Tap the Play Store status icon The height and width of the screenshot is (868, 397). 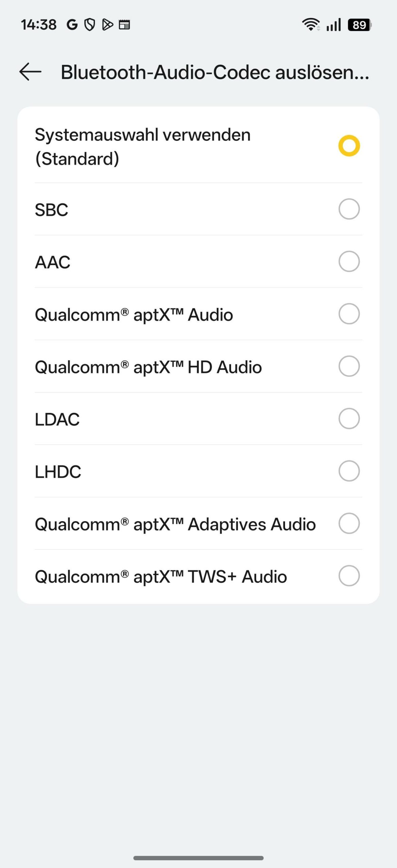click(107, 25)
